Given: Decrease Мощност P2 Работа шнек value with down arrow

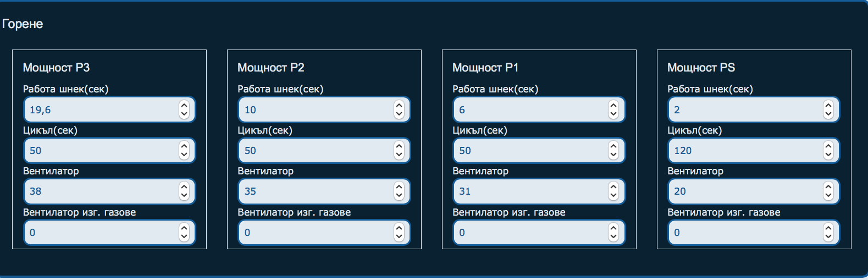Looking at the screenshot, I should coord(399,114).
